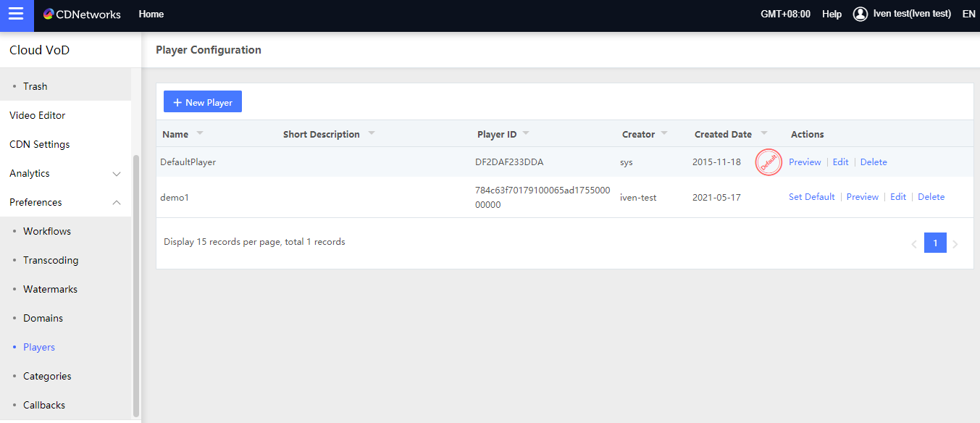Click created date 2021-05-17
The image size is (980, 423).
716,197
